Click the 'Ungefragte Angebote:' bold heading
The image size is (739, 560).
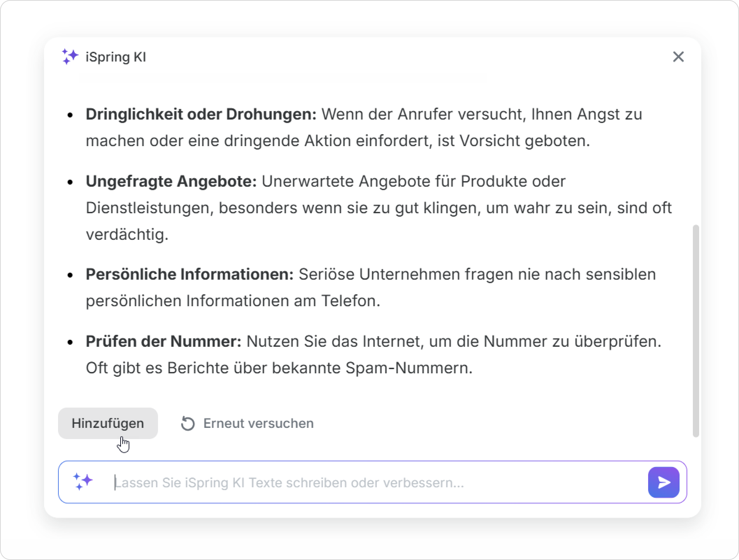pyautogui.click(x=171, y=181)
